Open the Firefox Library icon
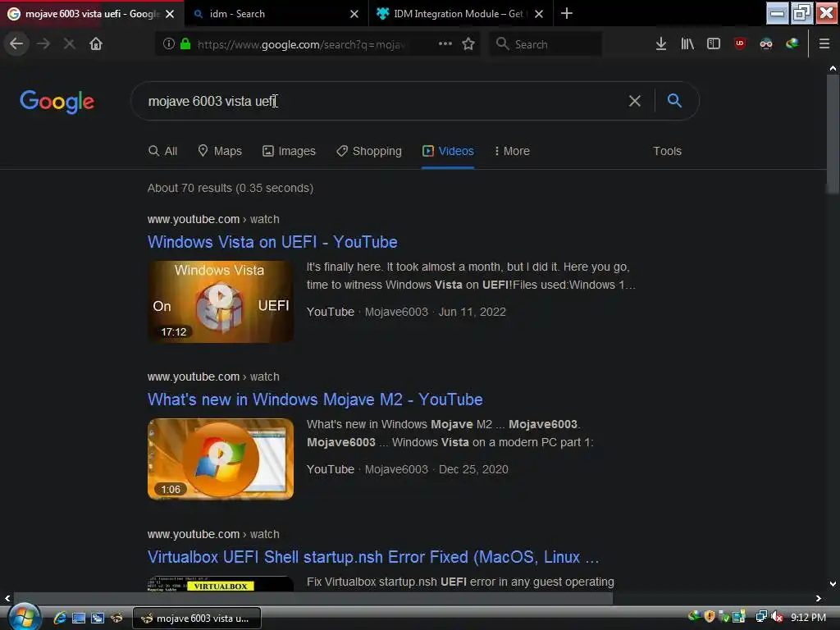 pyautogui.click(x=687, y=44)
